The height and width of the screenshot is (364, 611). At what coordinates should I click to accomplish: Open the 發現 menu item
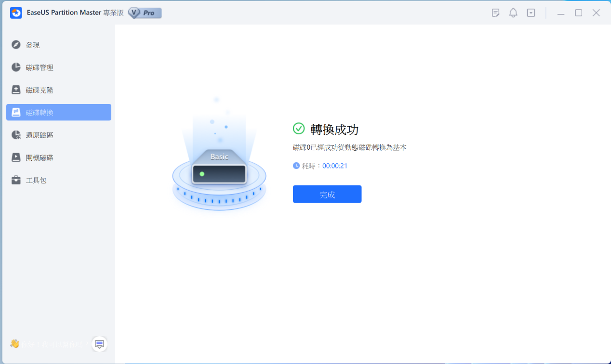click(59, 45)
